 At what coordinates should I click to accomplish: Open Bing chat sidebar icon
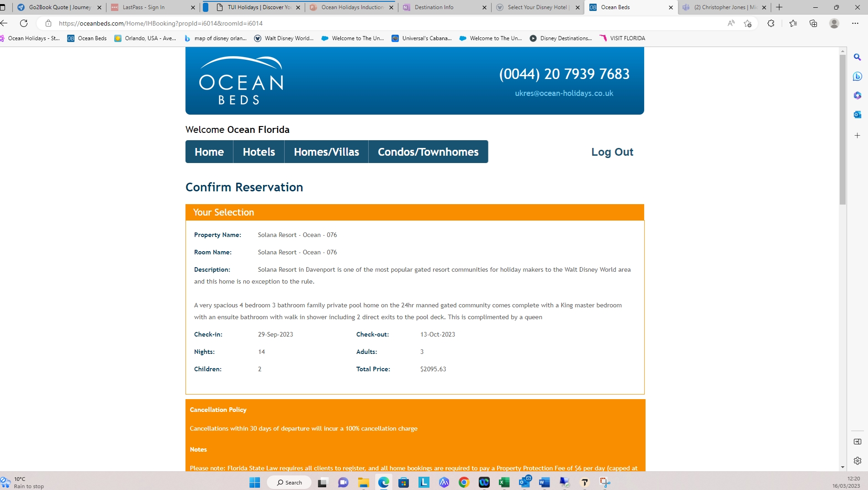(857, 76)
